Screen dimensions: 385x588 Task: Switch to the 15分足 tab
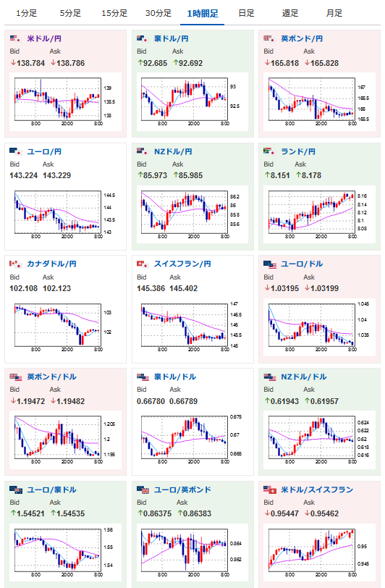pyautogui.click(x=114, y=13)
